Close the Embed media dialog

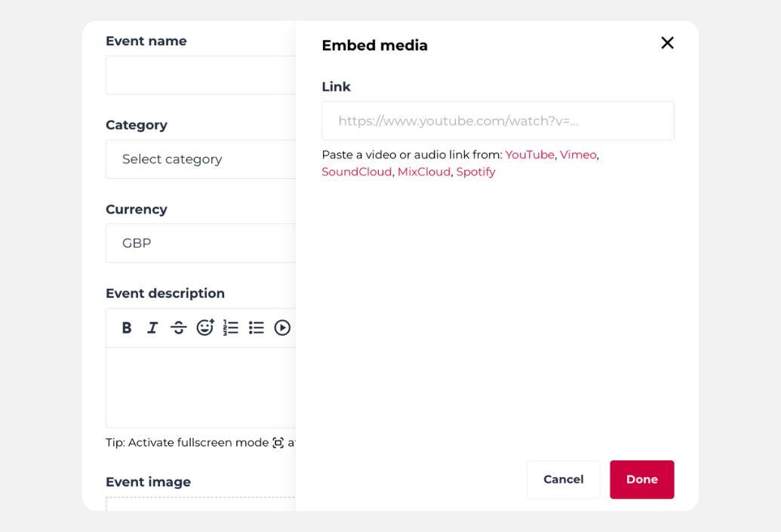click(x=667, y=43)
